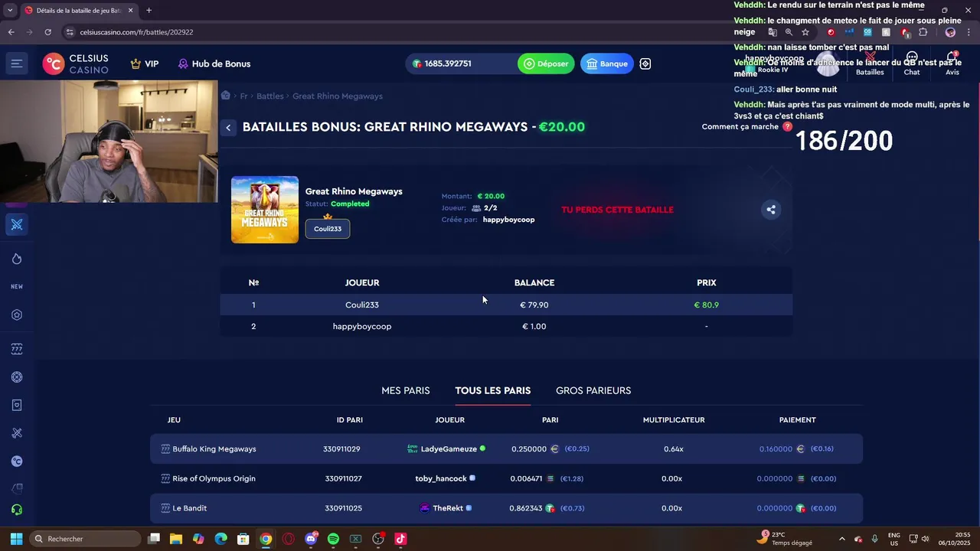Open the Fr breadcrumb link
The width and height of the screenshot is (980, 551).
click(x=243, y=96)
